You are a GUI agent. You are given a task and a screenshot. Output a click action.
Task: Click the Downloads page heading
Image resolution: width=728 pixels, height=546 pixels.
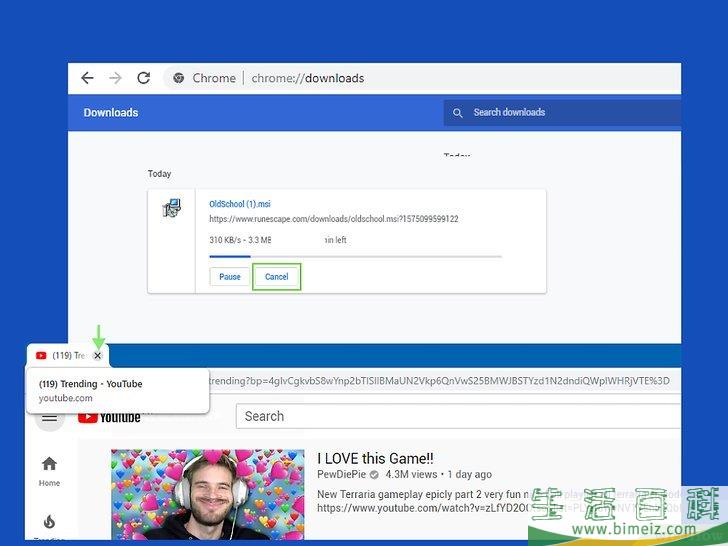pyautogui.click(x=110, y=112)
